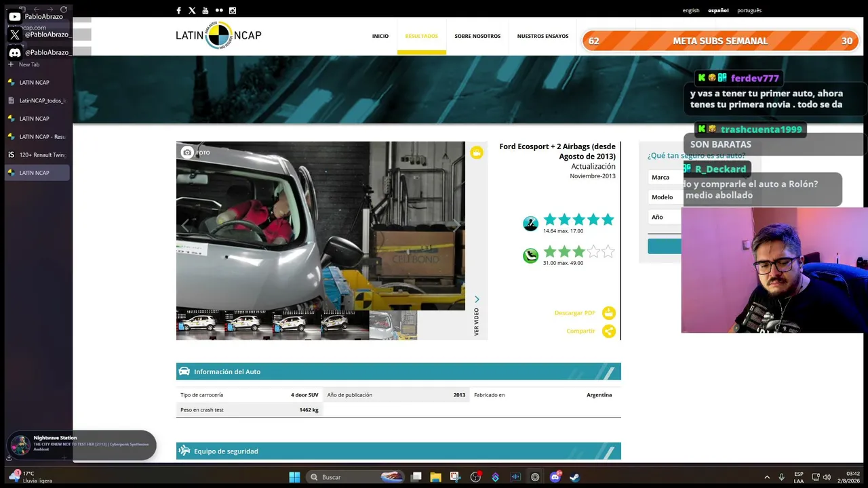Open Task View from the taskbar
This screenshot has height=488, width=868.
pos(416,477)
